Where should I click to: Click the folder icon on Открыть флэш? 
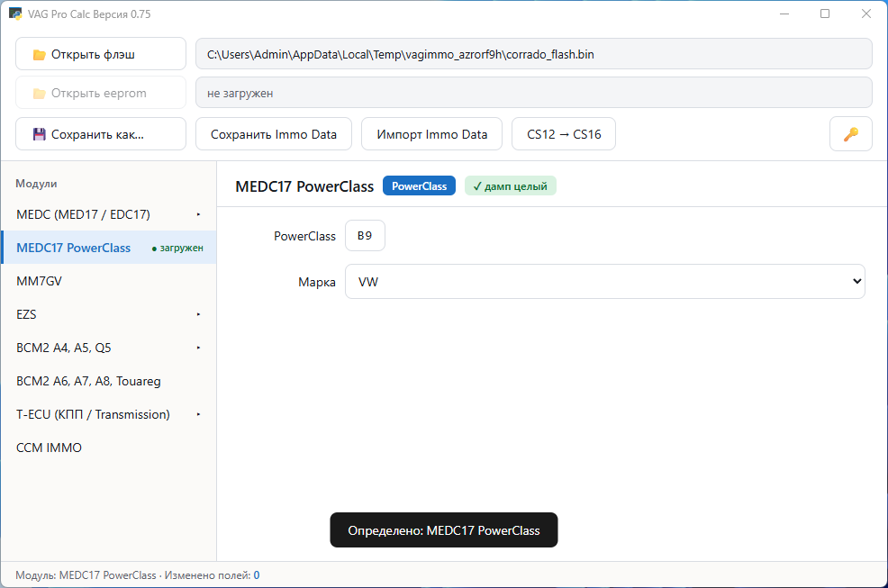[39, 55]
